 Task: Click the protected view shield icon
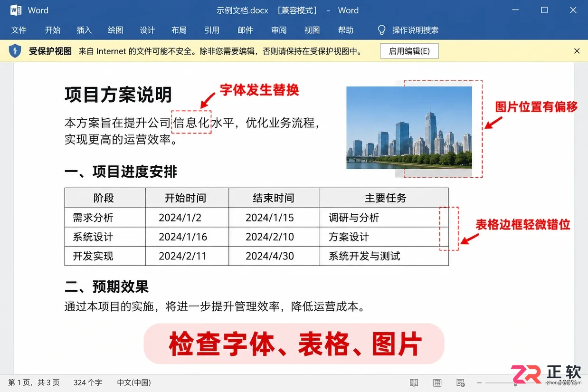click(x=15, y=51)
